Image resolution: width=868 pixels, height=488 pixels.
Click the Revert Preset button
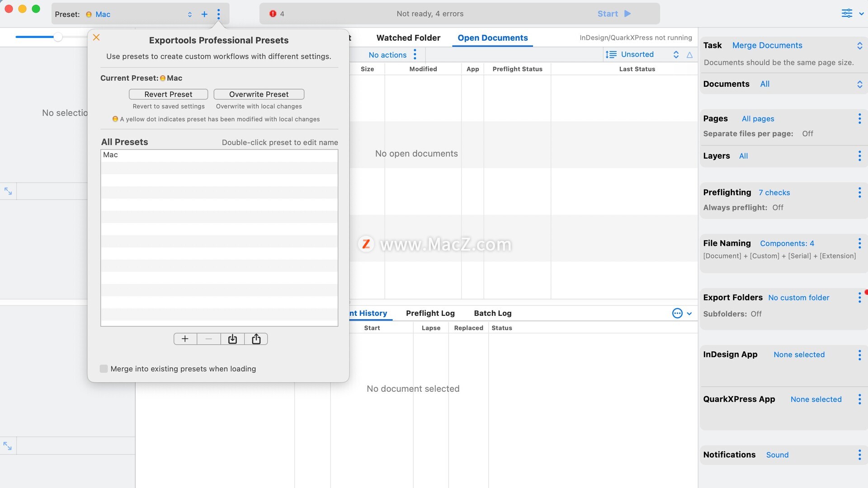point(168,94)
